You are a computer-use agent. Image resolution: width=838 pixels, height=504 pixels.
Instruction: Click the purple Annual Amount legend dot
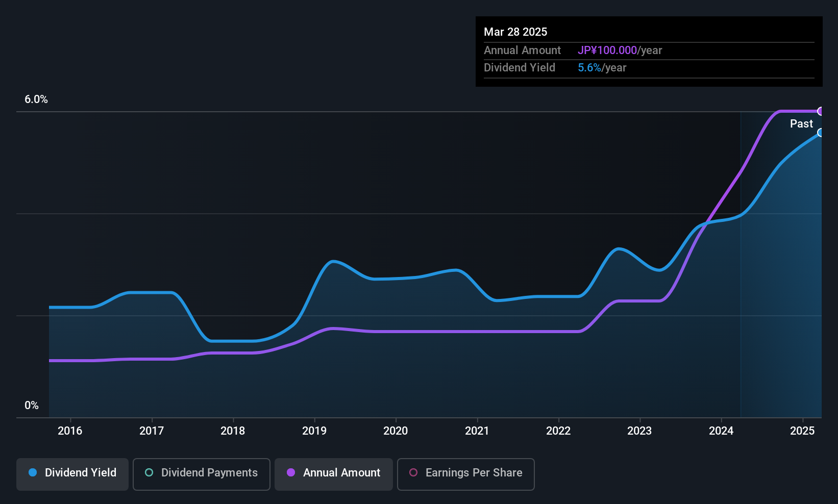[291, 473]
